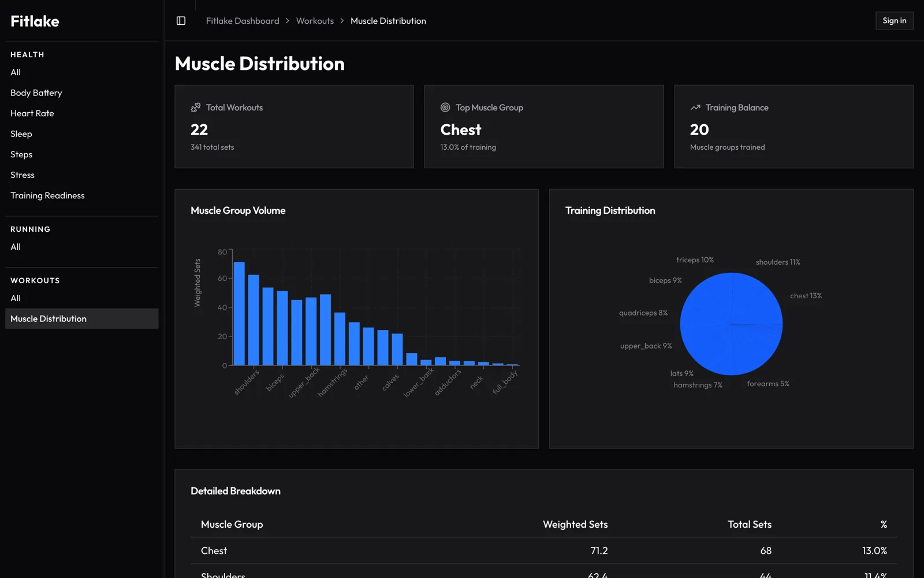Image resolution: width=924 pixels, height=578 pixels.
Task: Click the 341 total sets text
Action: 213,147
